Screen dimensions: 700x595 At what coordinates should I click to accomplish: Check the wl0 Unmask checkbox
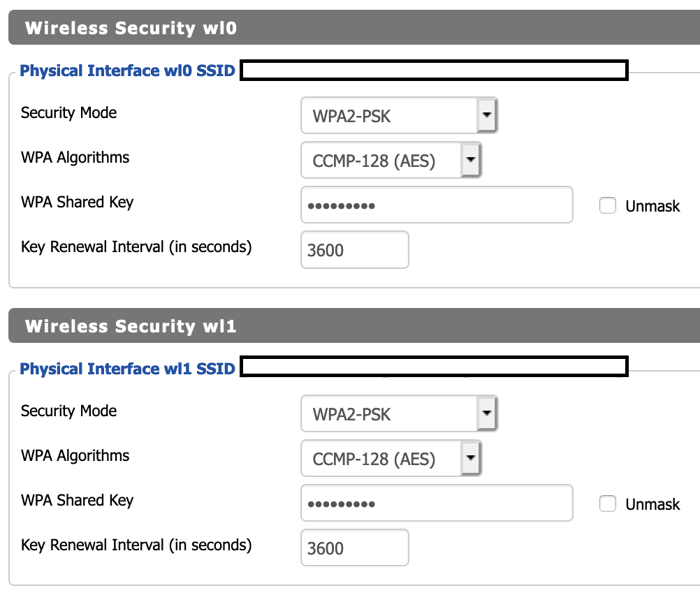pyautogui.click(x=608, y=205)
